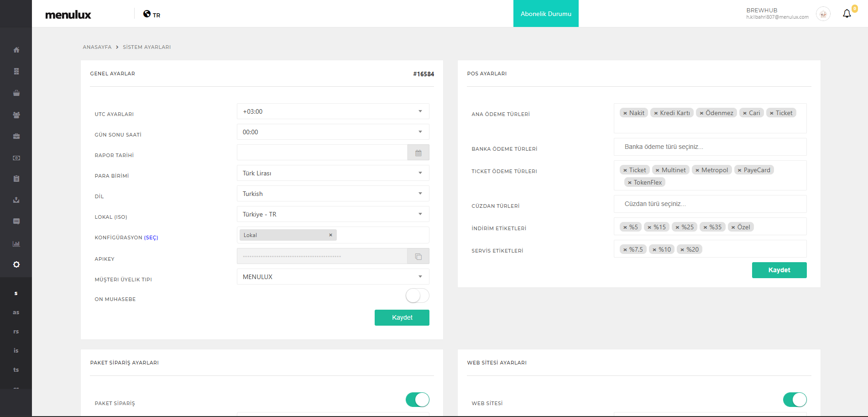Open the bar chart reports icon
The height and width of the screenshot is (417, 868).
tap(16, 244)
